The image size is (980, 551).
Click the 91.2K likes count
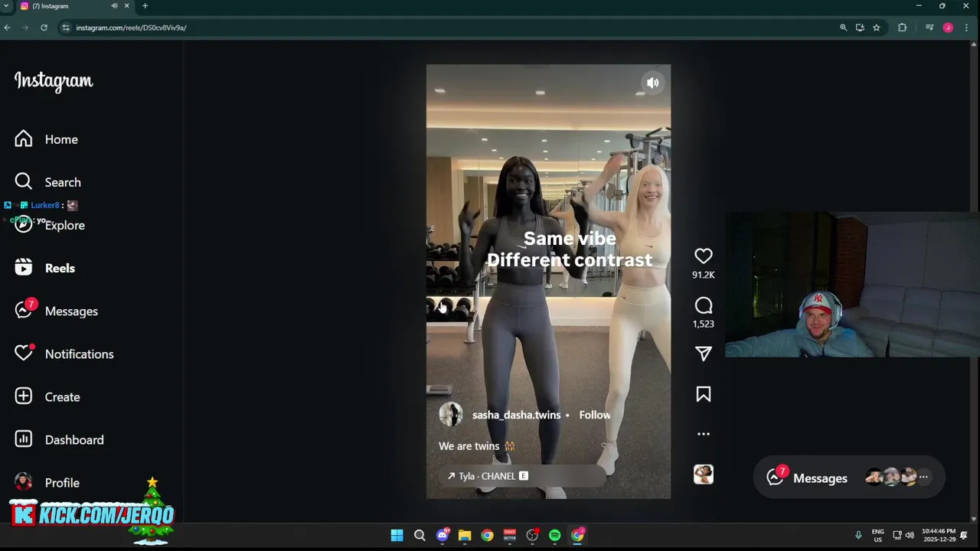[x=703, y=275]
